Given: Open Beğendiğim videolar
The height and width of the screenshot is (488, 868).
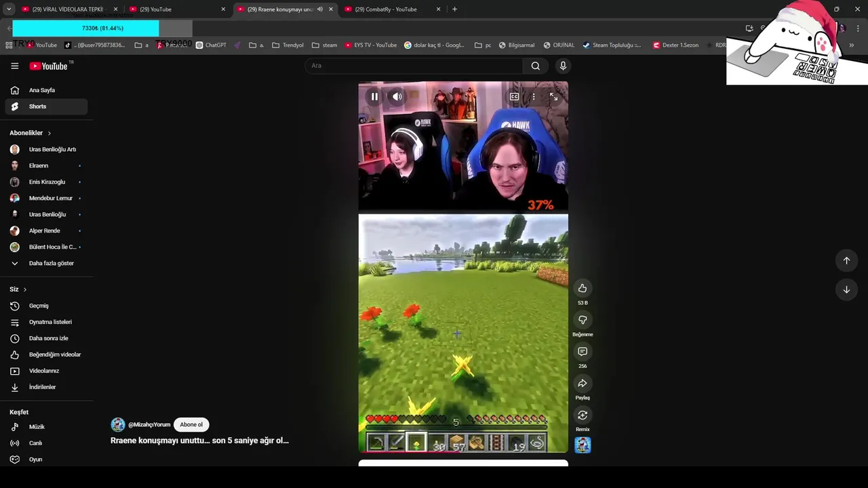Looking at the screenshot, I should 46,354.
